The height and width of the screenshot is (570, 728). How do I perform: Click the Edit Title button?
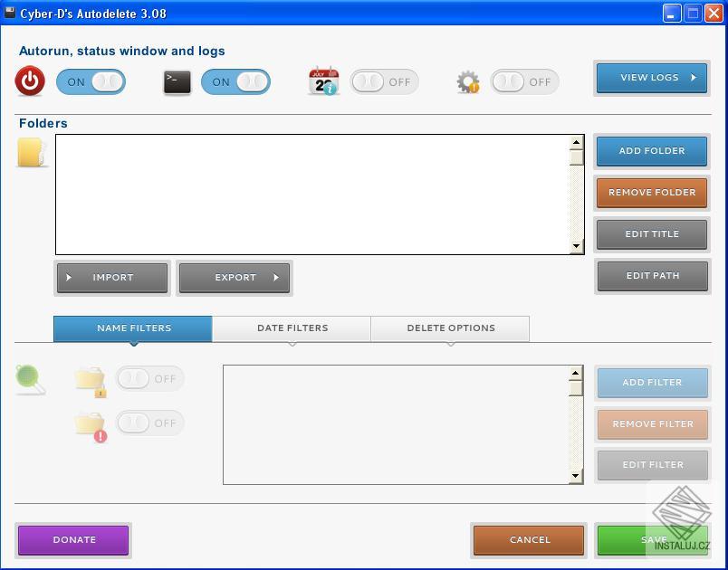click(652, 234)
